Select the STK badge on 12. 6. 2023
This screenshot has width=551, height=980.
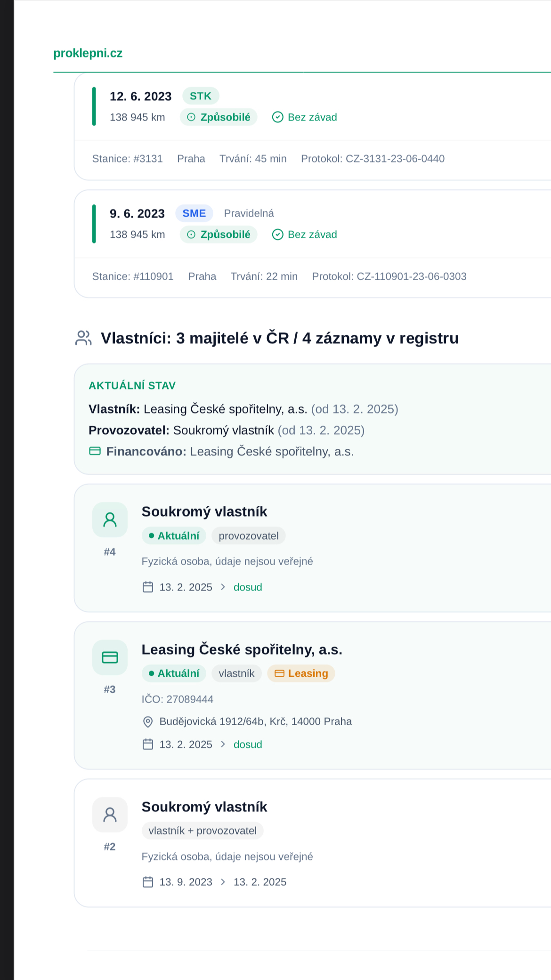[201, 96]
